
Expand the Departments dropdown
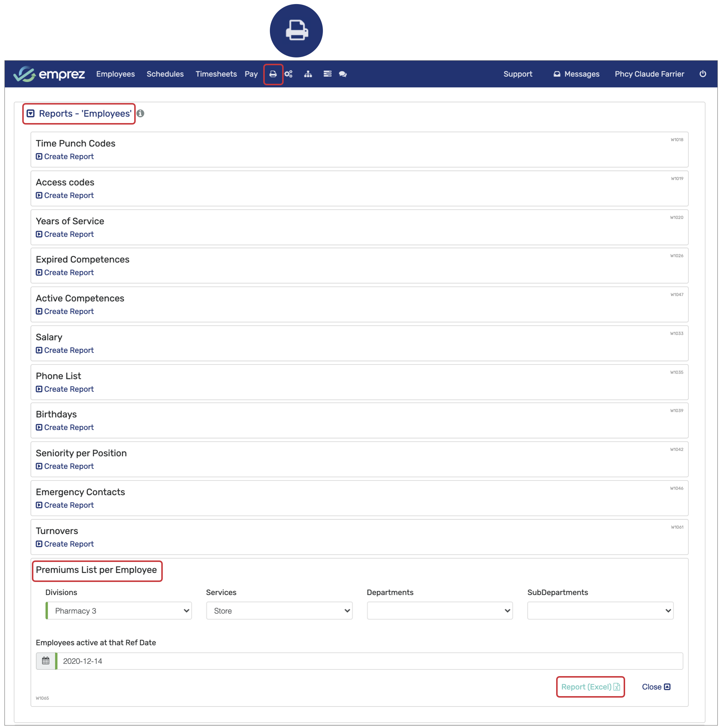[x=439, y=611]
